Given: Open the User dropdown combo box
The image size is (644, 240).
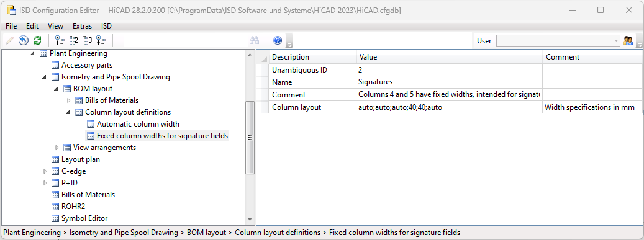Looking at the screenshot, I should tap(558, 40).
